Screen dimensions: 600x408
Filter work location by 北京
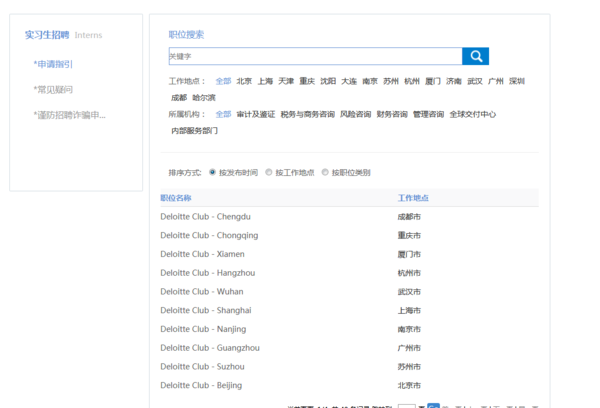[244, 81]
